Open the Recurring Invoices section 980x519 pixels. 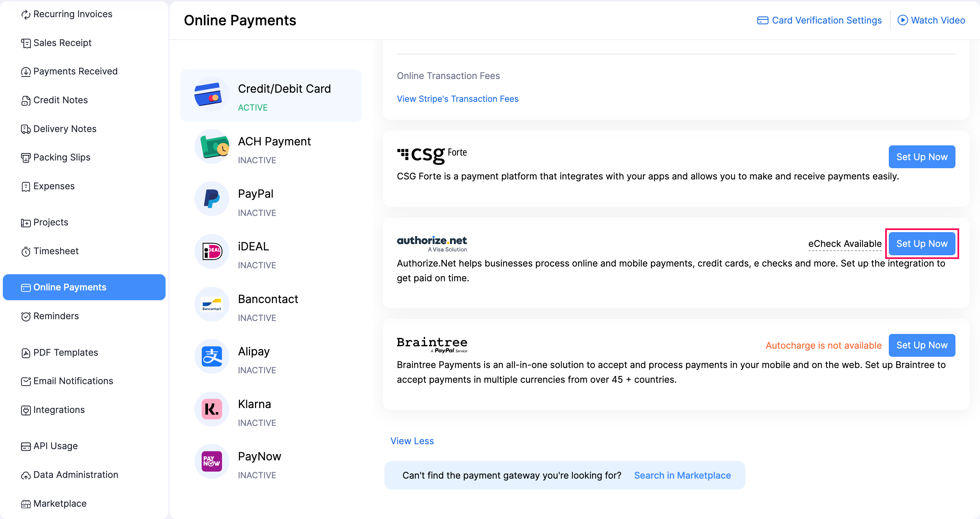[x=73, y=14]
